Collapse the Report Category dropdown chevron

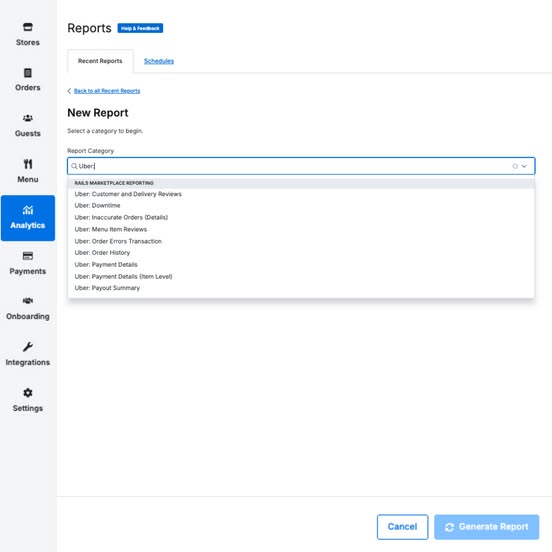point(524,166)
